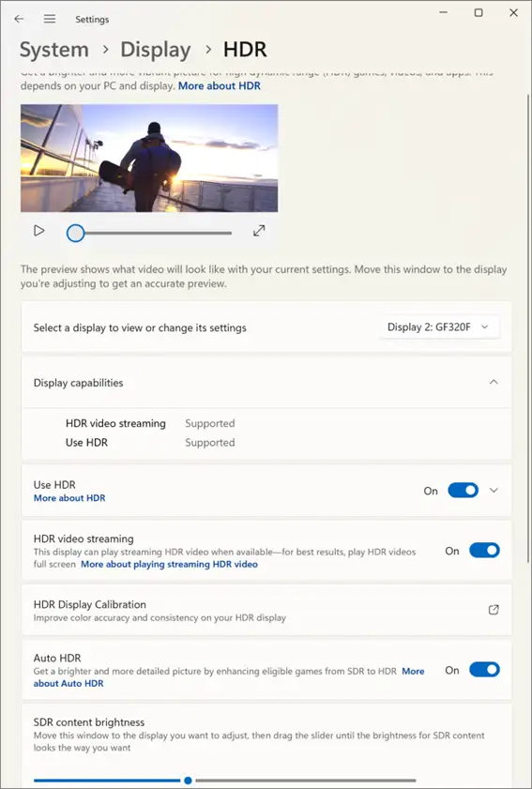Disable the HDR video streaming toggle
Screen dimensions: 532x789
coord(484,551)
